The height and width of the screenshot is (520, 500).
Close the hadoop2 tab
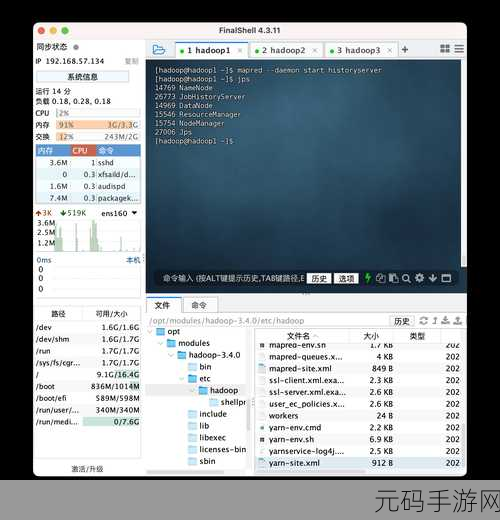(x=315, y=50)
